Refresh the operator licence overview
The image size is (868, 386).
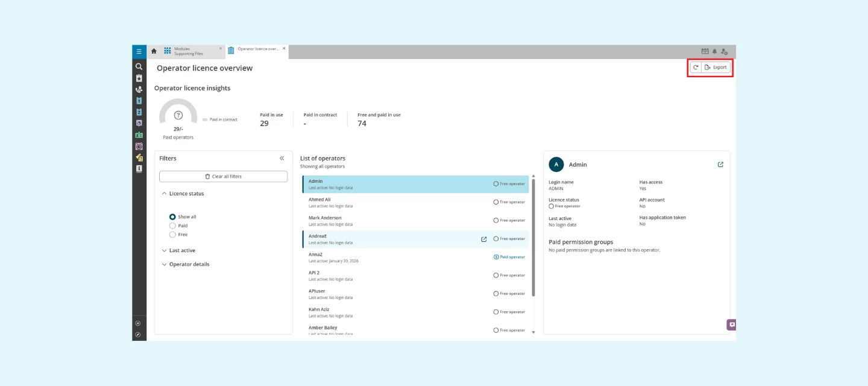pyautogui.click(x=696, y=68)
